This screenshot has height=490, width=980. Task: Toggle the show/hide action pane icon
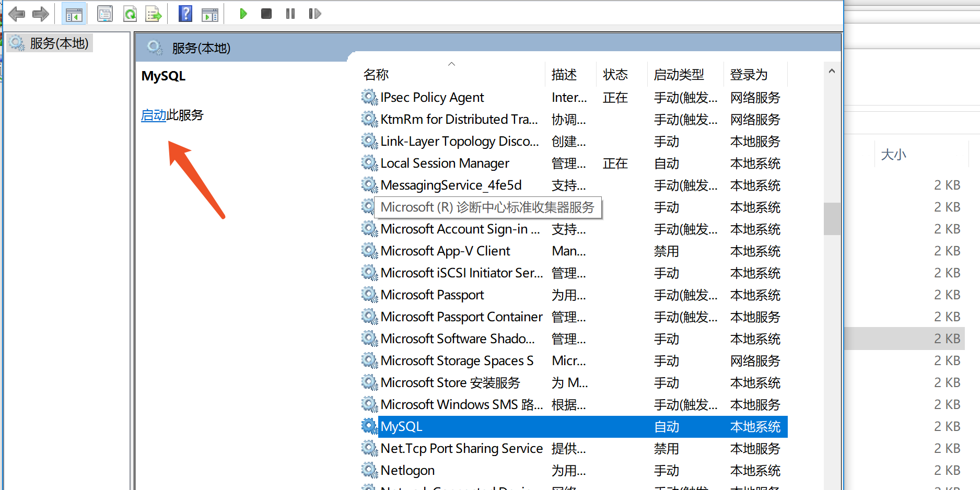tap(210, 14)
